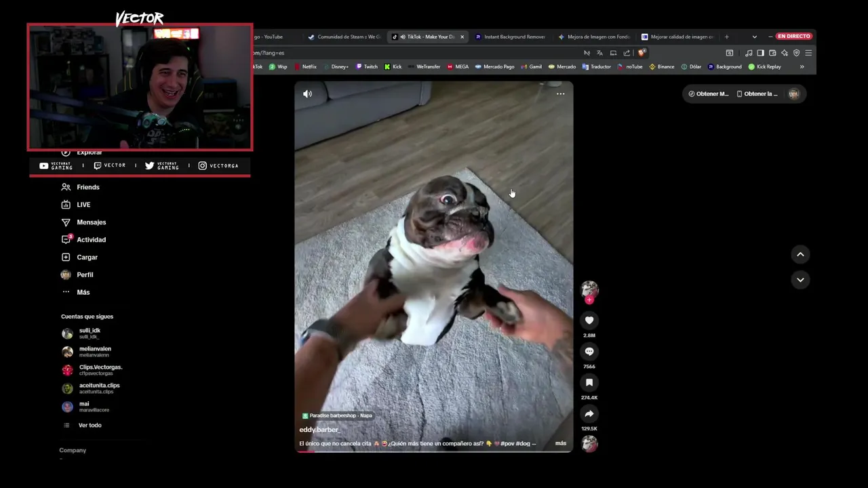This screenshot has width=868, height=488.
Task: Open the Clips.Vectorgas. followed account
Action: [92, 370]
